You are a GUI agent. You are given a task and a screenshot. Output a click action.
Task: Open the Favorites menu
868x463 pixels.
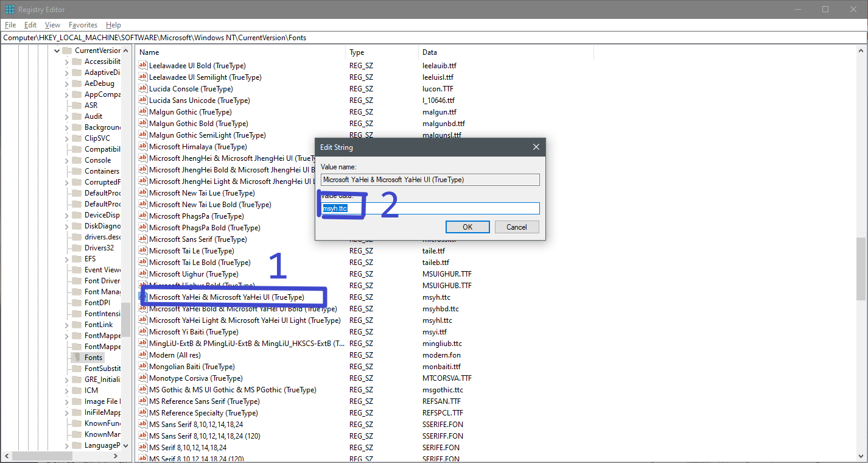pyautogui.click(x=83, y=25)
